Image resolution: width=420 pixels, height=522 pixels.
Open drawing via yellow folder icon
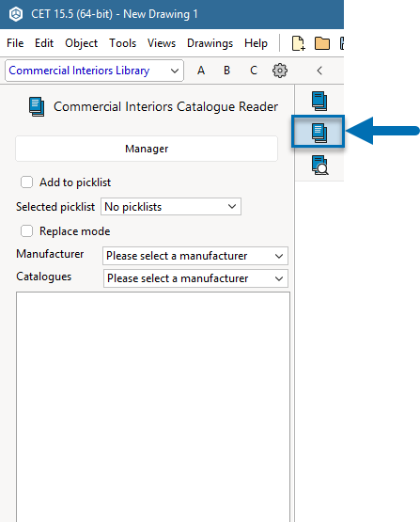click(322, 43)
